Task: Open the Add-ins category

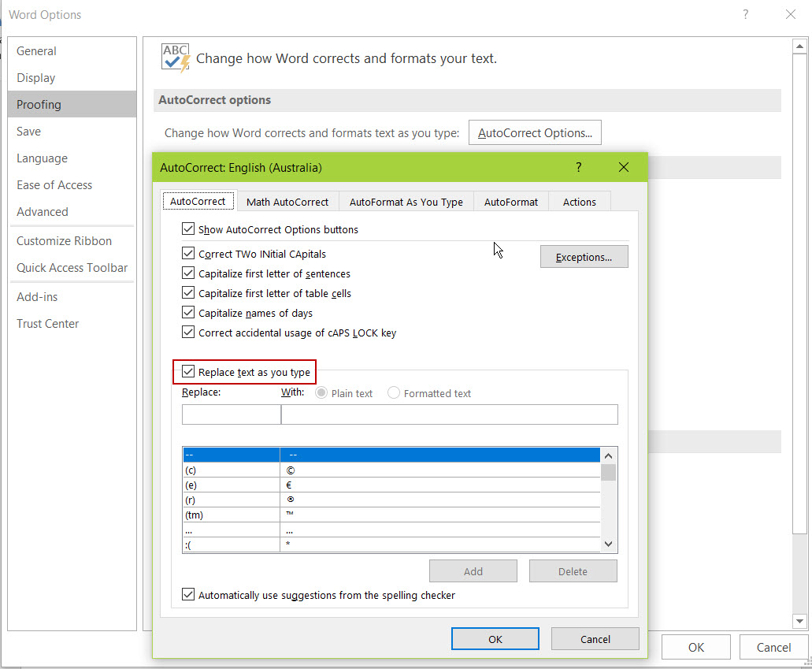Action: [72, 297]
